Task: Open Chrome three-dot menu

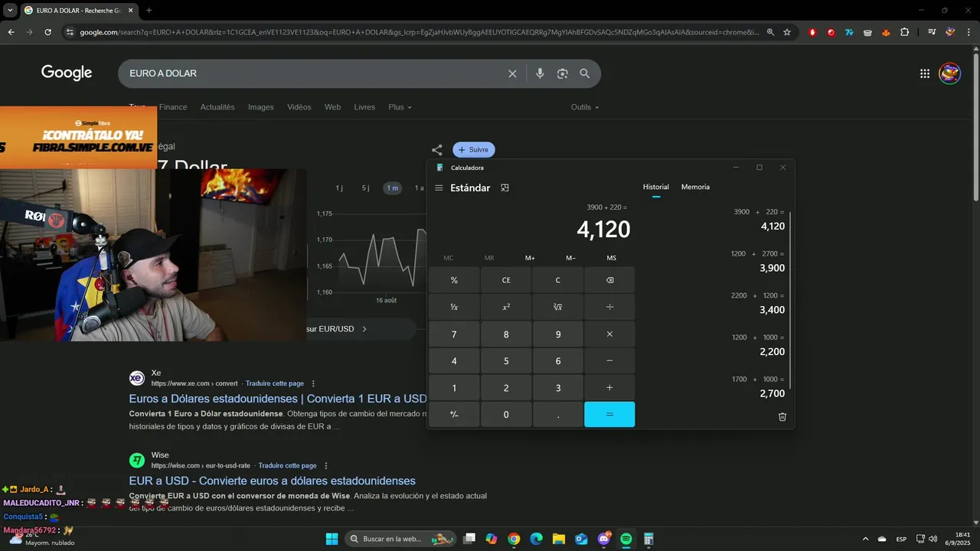Action: click(x=969, y=32)
